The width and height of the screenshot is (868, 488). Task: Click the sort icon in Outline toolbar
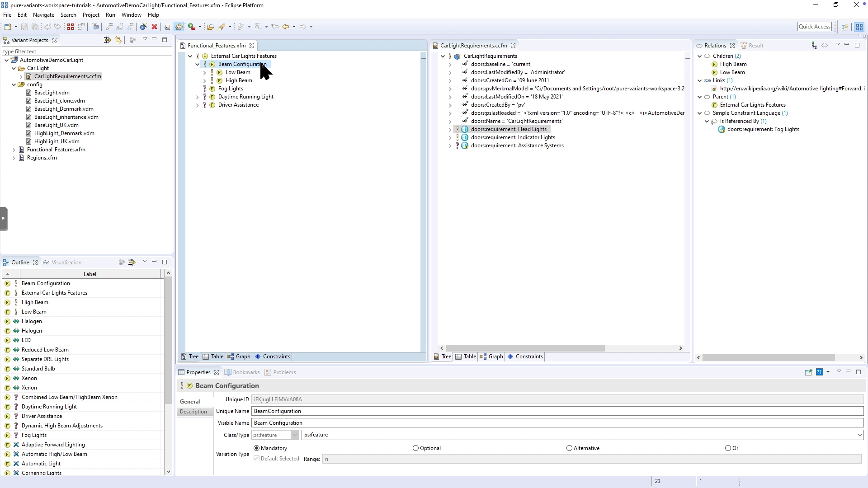coord(132,263)
